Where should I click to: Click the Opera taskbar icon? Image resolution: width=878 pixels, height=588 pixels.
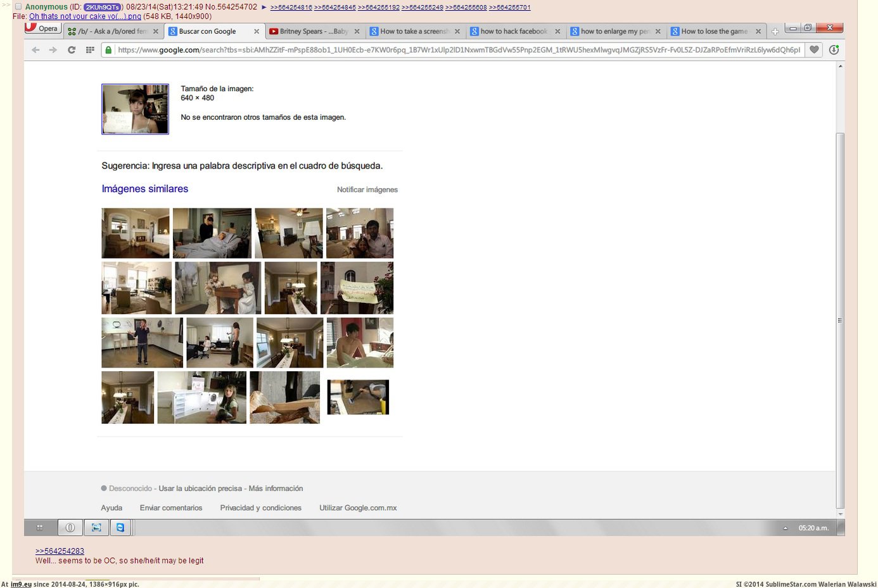tap(70, 527)
